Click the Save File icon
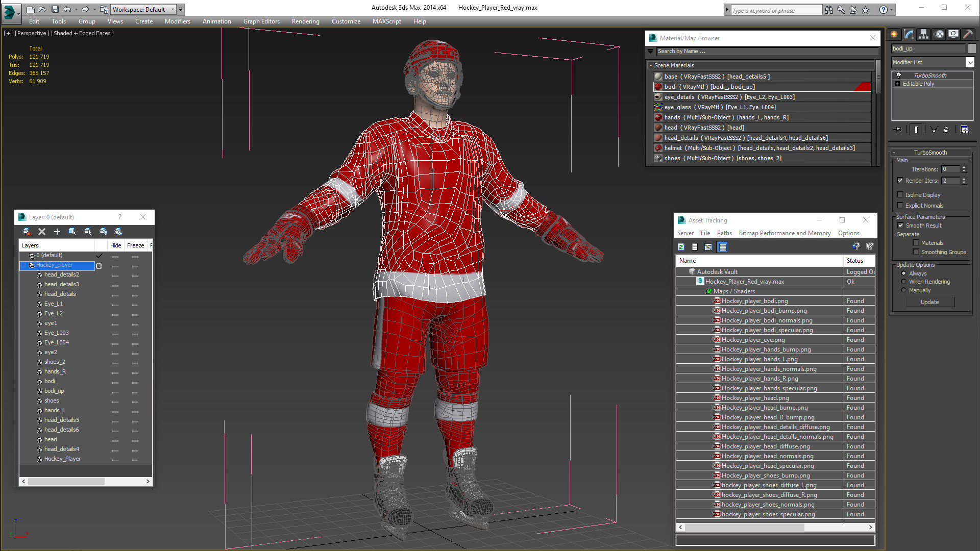Screen dimensions: 980x551 (55, 10)
